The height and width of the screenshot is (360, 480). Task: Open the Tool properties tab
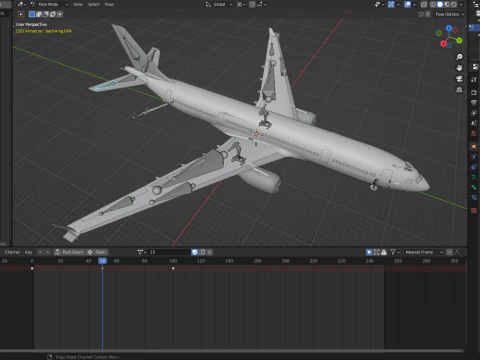[474, 79]
